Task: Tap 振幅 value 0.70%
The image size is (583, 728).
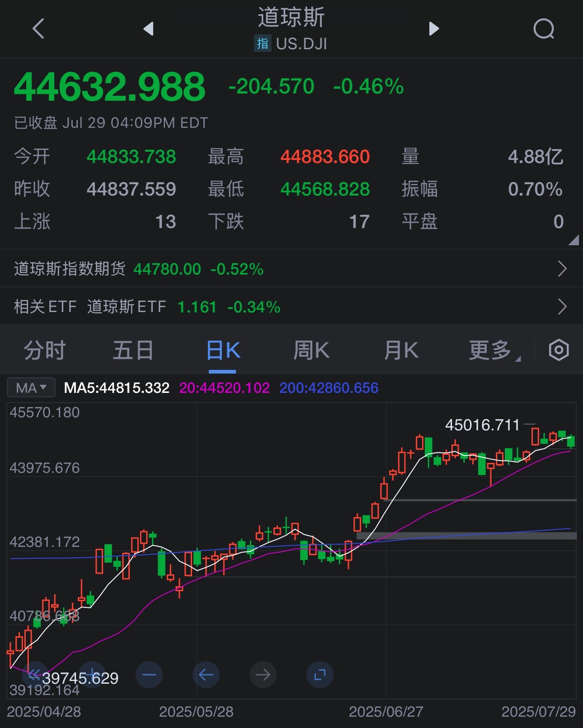Action: coord(535,189)
